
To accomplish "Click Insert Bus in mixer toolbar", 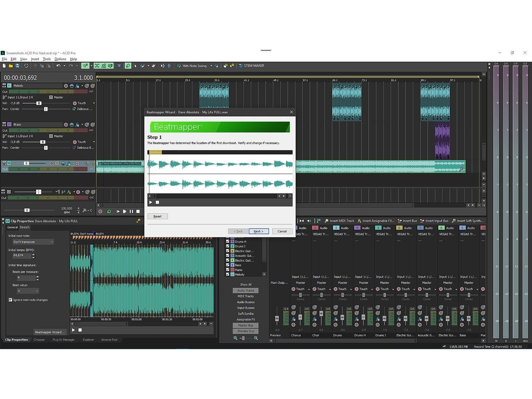I will click(407, 221).
